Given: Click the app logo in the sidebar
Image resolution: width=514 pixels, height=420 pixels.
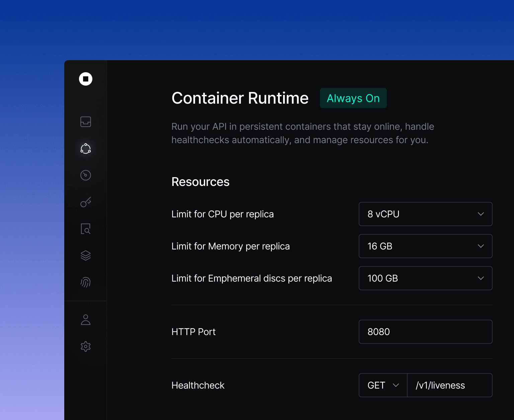Looking at the screenshot, I should 86,79.
